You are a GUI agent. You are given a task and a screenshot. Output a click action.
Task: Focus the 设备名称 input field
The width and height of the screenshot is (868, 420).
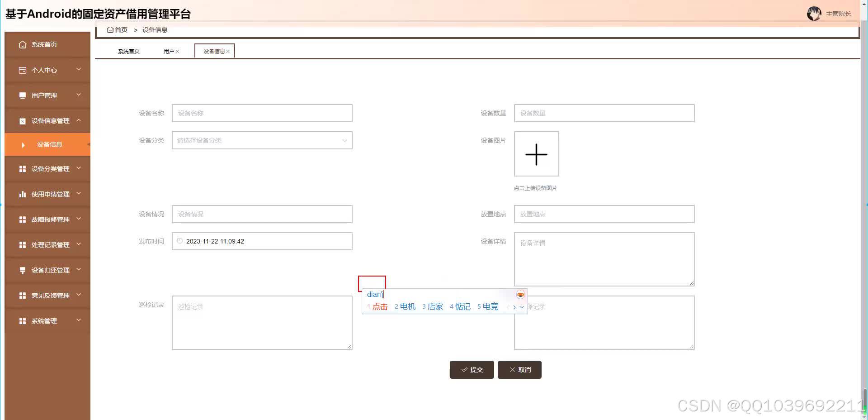[x=262, y=113]
